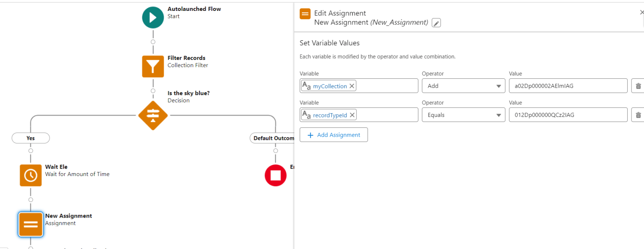Click the Add Assignment button
Image resolution: width=644 pixels, height=249 pixels.
tap(334, 135)
